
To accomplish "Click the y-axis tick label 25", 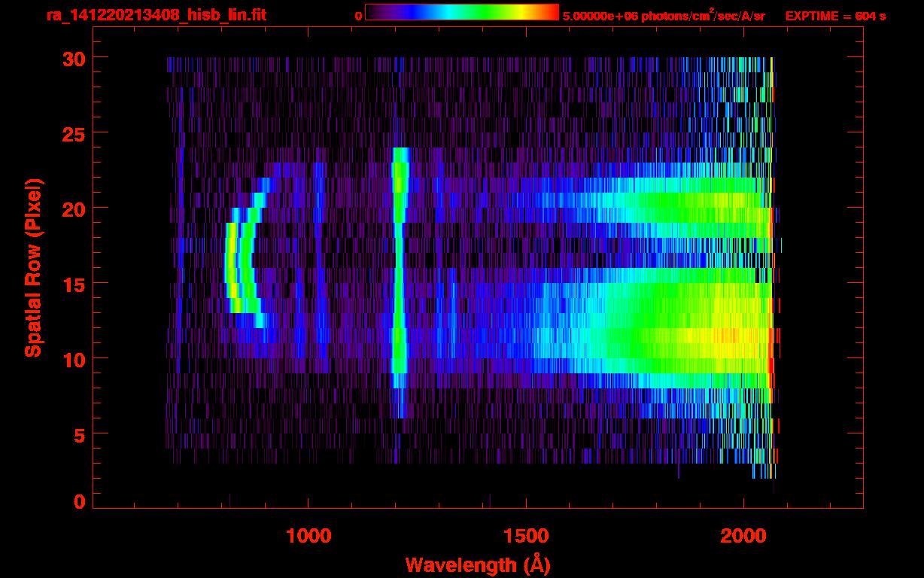I will [74, 133].
